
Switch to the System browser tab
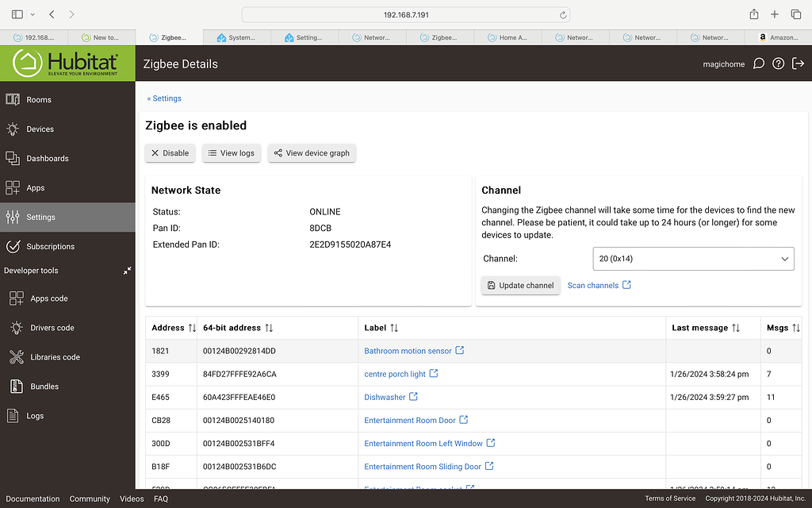click(238, 37)
